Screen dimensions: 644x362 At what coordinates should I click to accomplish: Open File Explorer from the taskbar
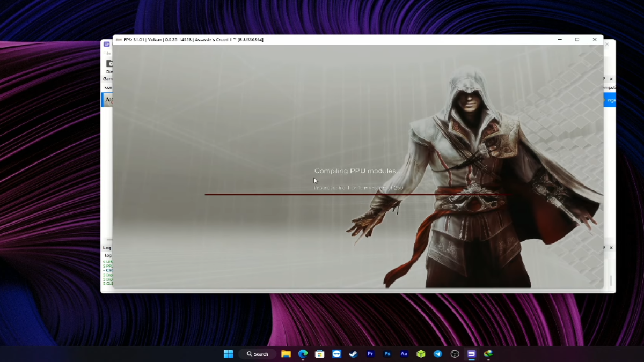tap(286, 354)
